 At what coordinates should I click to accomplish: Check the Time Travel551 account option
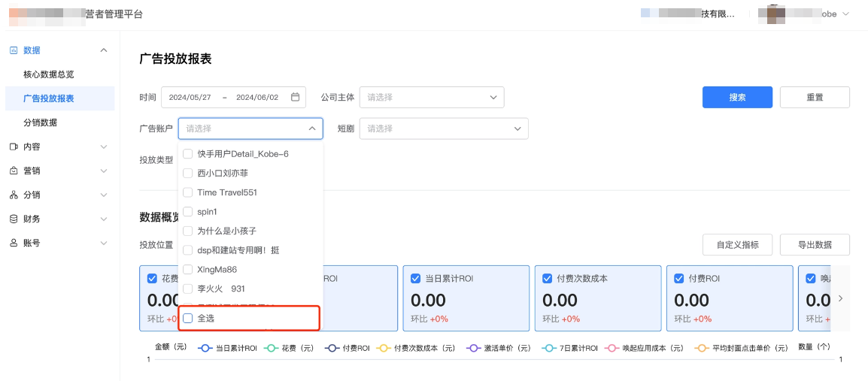187,192
